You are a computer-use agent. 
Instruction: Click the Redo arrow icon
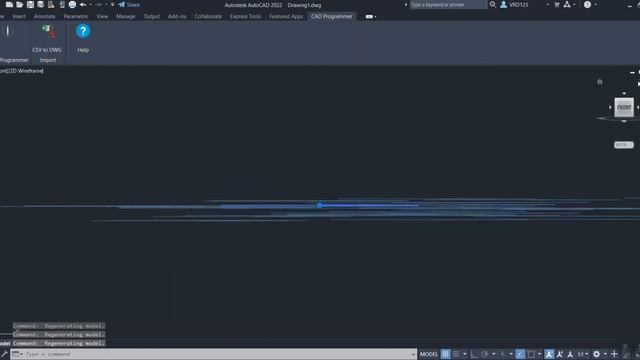[98, 4]
